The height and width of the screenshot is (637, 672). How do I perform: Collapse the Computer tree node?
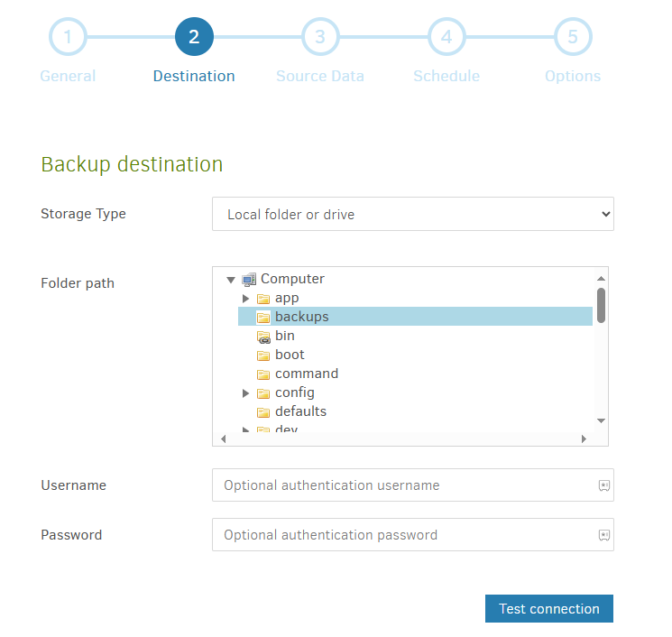click(x=231, y=280)
